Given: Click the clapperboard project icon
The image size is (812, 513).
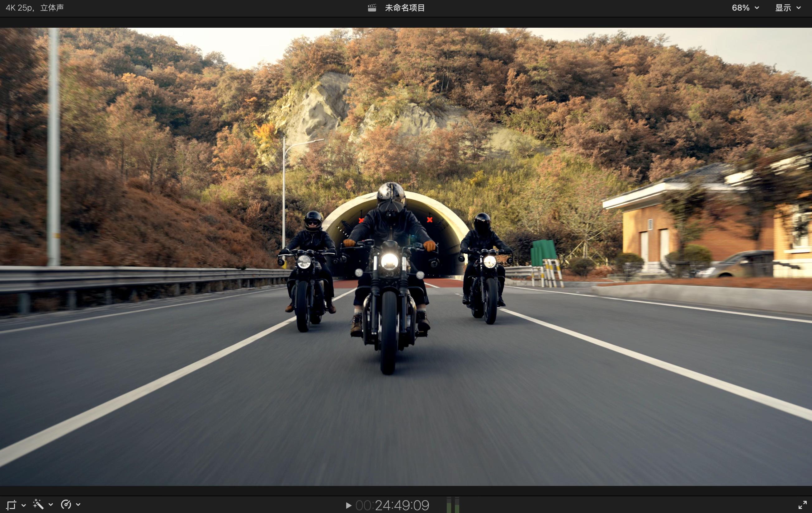Looking at the screenshot, I should (372, 8).
